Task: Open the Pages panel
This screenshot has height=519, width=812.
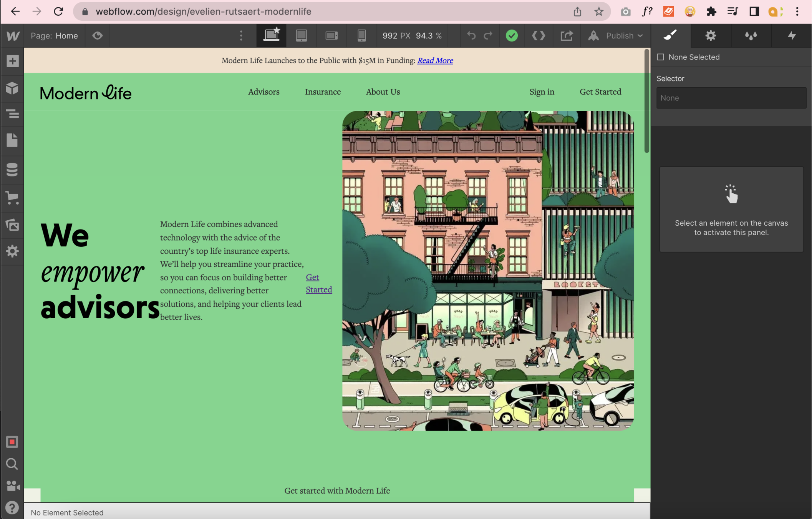Action: [12, 140]
